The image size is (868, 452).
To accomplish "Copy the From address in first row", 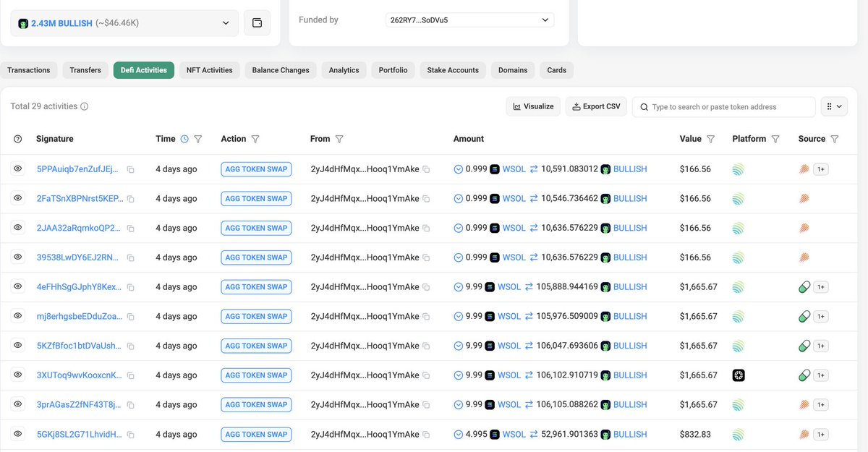I will pyautogui.click(x=426, y=169).
